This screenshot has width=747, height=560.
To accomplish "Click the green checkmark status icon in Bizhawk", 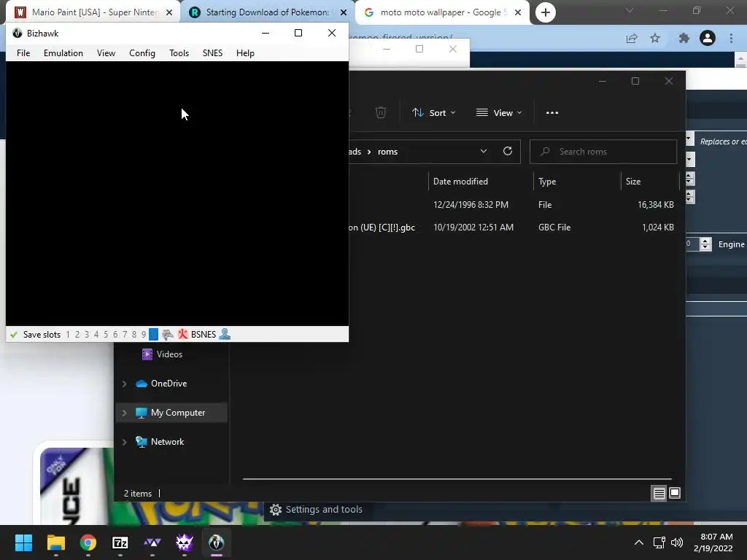I will 14,334.
